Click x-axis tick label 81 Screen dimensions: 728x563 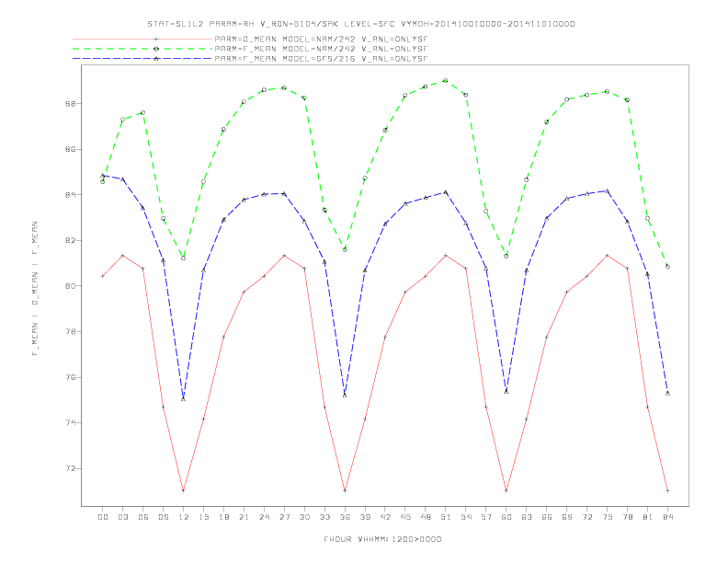648,517
